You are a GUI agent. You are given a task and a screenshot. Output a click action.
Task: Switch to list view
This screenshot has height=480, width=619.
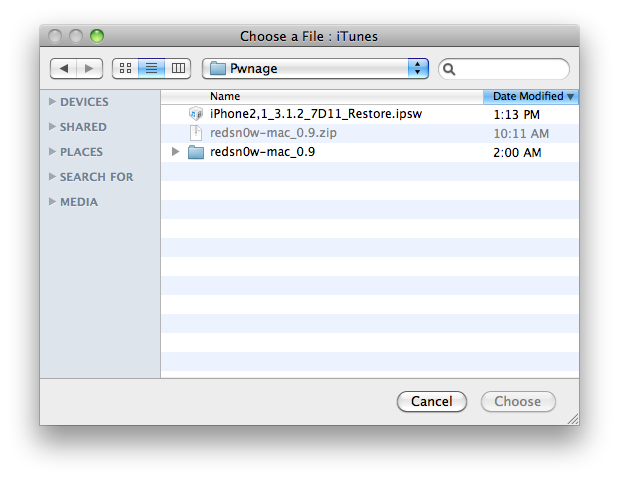tap(151, 68)
